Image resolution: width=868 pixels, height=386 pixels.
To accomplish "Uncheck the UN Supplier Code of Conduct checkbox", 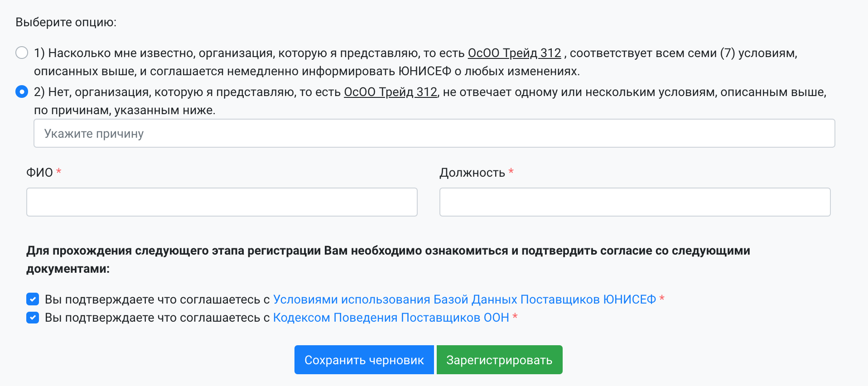I will click(x=33, y=318).
